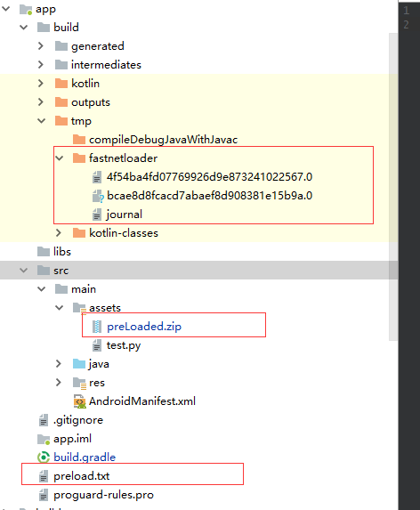Click the AndroidManifest.xml file icon
The height and width of the screenshot is (510, 420).
[80, 401]
